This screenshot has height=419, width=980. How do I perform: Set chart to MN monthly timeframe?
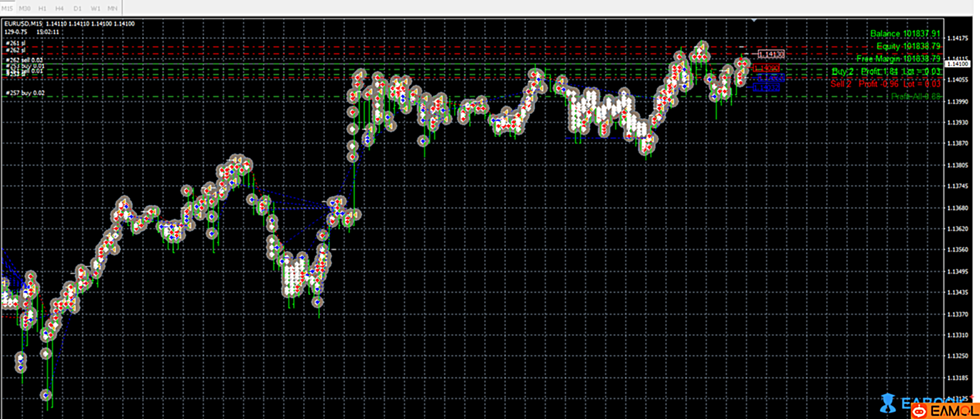click(x=113, y=8)
